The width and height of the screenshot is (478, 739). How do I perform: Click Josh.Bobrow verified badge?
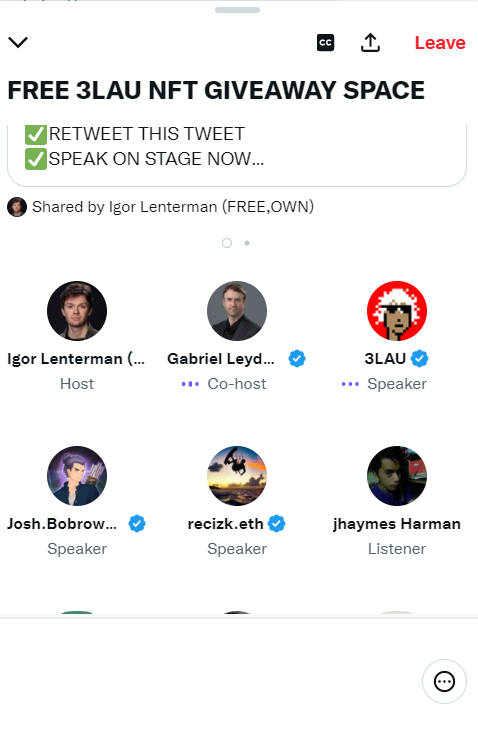pos(137,524)
